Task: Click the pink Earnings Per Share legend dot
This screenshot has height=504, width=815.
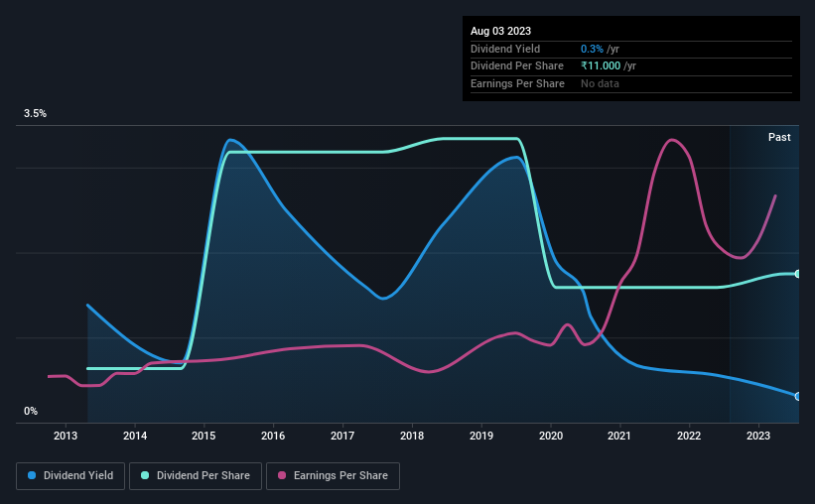Action: point(282,475)
